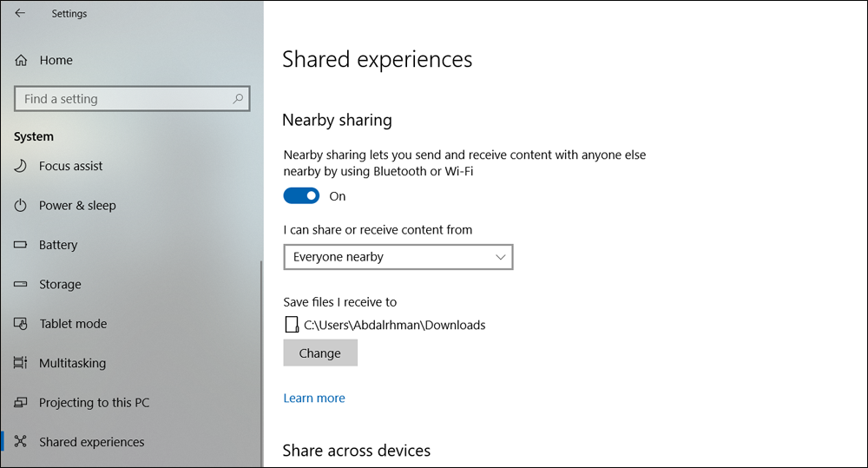Click the dropdown chevron arrow
The width and height of the screenshot is (868, 468).
point(501,257)
